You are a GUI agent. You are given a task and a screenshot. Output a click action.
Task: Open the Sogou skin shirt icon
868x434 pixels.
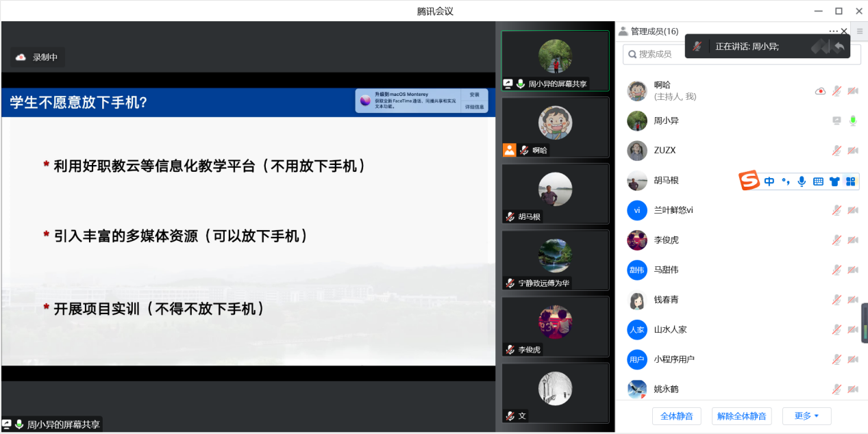click(834, 181)
